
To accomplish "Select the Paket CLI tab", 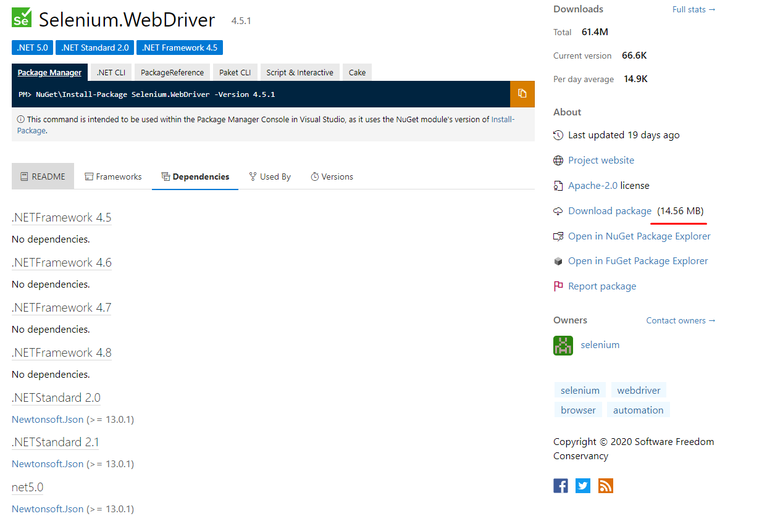I will 235,72.
